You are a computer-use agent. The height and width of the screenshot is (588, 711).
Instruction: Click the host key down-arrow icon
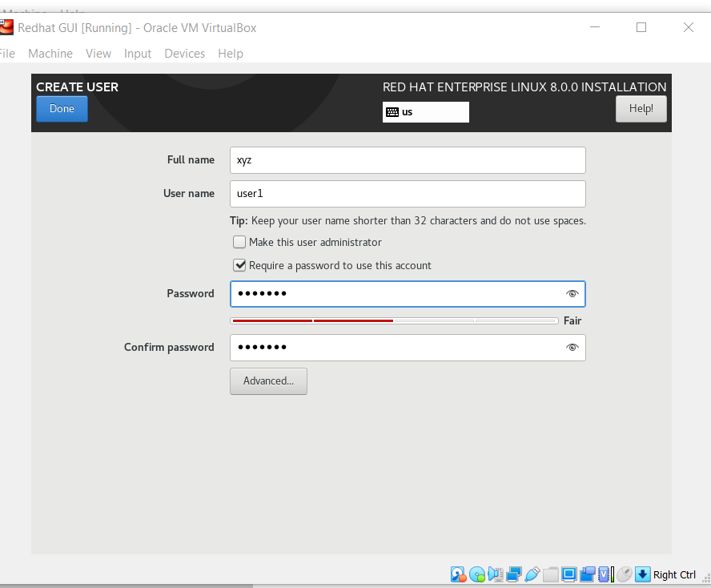[x=642, y=574]
